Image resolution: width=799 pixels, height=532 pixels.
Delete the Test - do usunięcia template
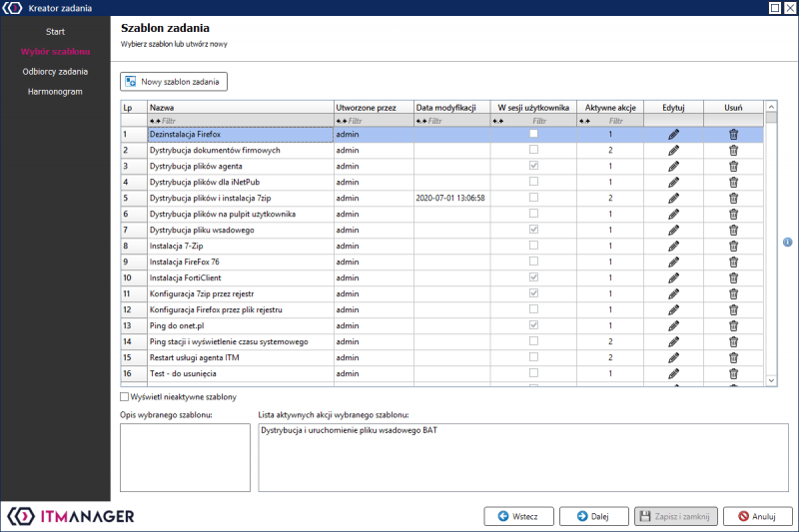pyautogui.click(x=733, y=373)
